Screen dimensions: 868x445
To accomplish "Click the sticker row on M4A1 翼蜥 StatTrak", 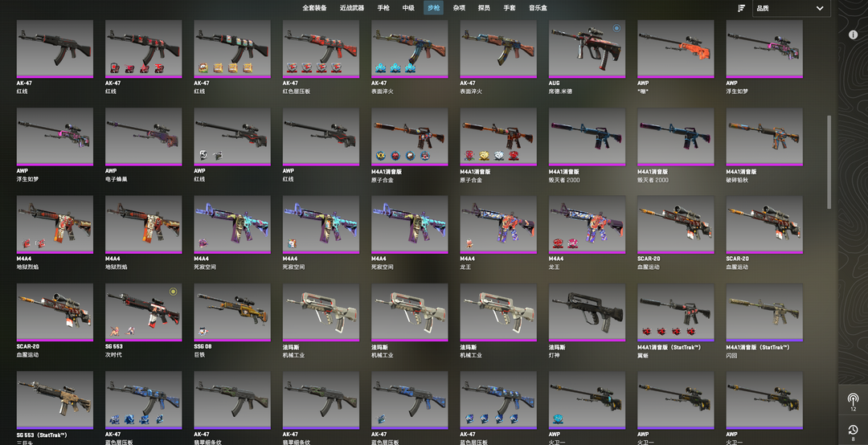I will pos(669,332).
